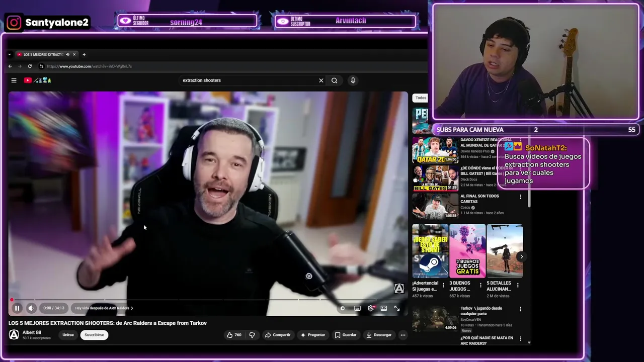Start voice search with microphone icon
This screenshot has height=362, width=644.
tap(353, 80)
